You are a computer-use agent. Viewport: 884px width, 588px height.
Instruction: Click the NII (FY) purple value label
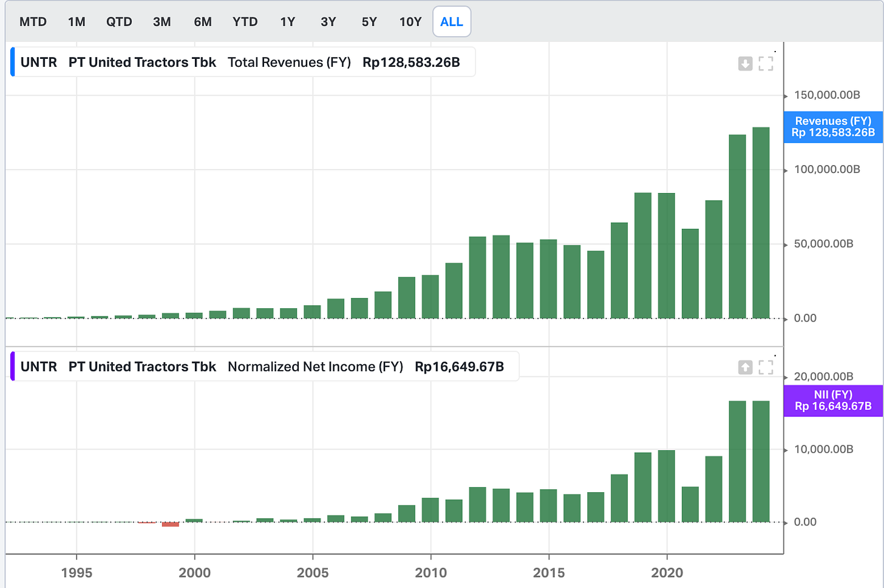coord(833,400)
